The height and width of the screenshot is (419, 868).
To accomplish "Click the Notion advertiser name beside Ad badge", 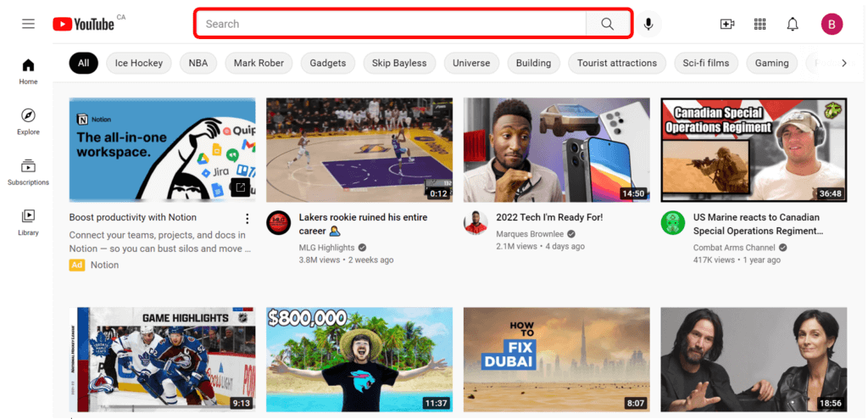I will click(x=104, y=265).
